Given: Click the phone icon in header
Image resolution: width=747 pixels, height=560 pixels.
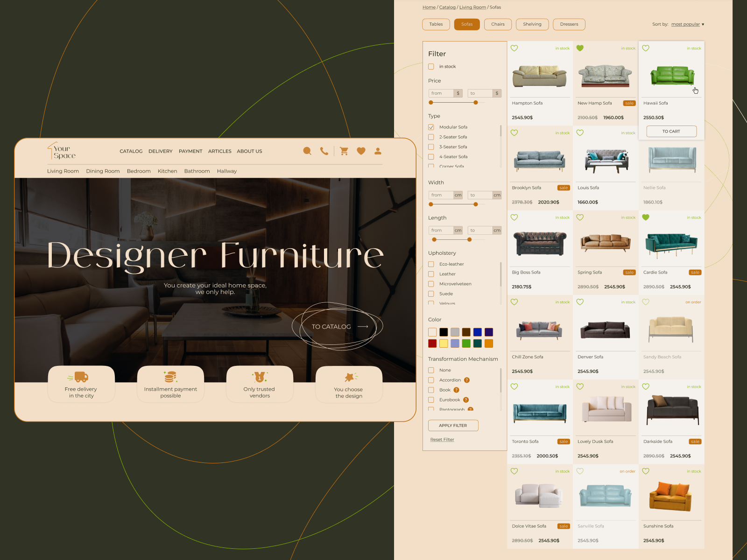Looking at the screenshot, I should (x=324, y=151).
